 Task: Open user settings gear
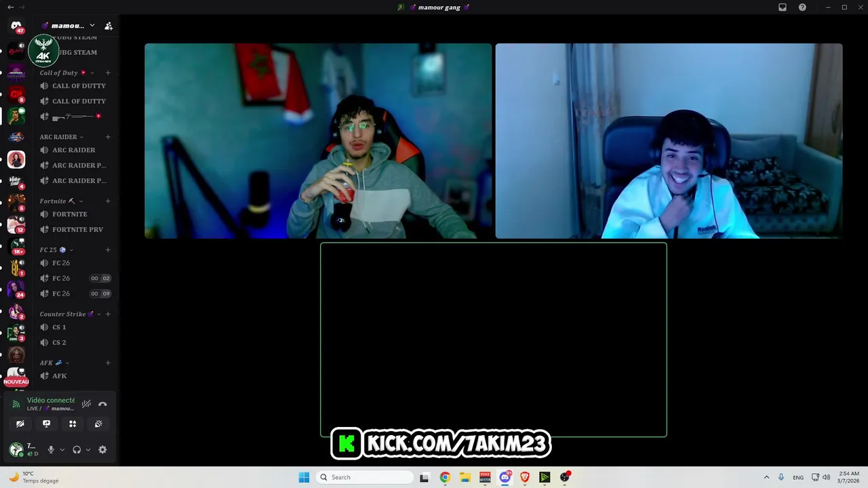(102, 449)
